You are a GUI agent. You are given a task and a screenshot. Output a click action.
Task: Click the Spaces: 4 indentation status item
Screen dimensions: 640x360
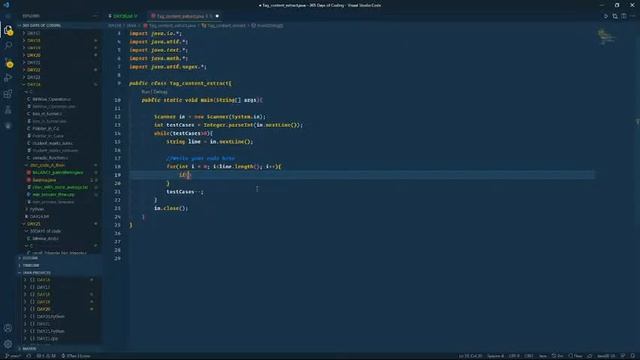[496, 356]
